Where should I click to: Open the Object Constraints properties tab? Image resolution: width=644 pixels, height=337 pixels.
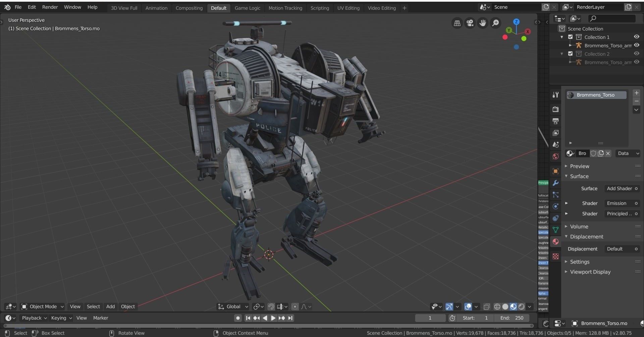point(555,218)
